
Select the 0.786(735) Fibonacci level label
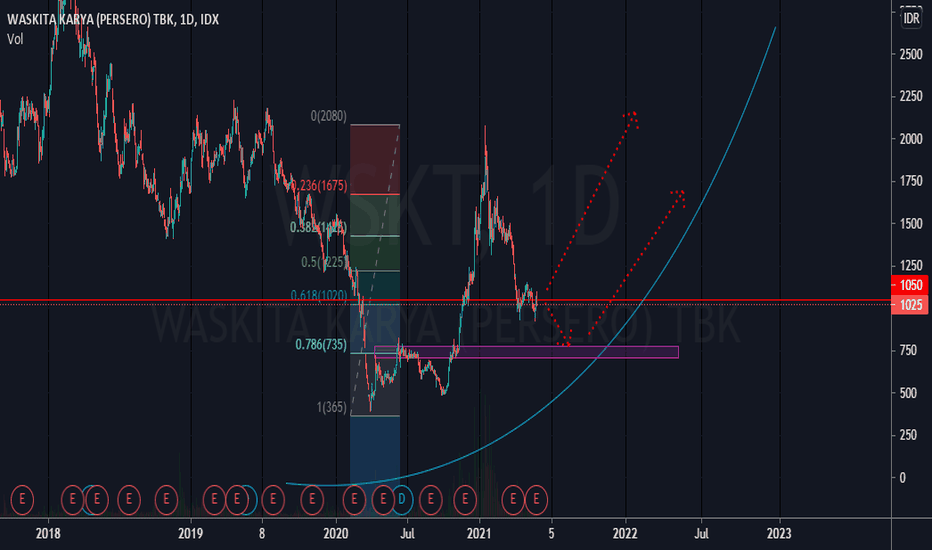[321, 345]
